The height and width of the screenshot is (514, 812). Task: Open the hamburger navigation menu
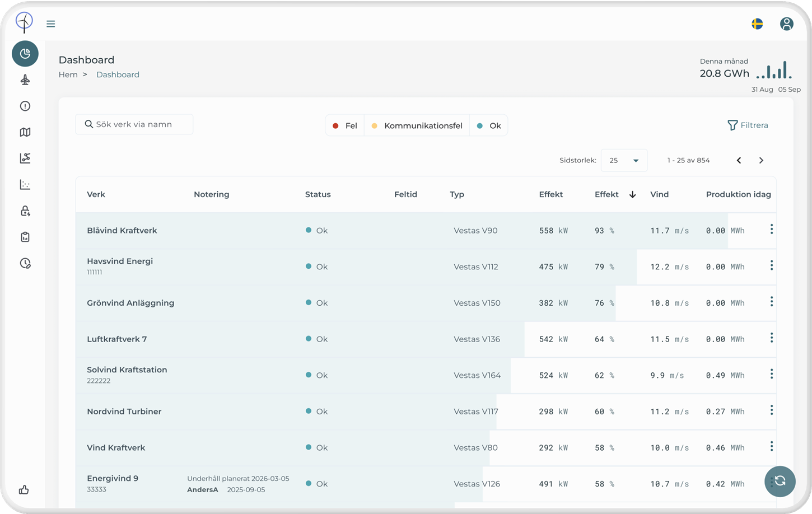pyautogui.click(x=50, y=24)
